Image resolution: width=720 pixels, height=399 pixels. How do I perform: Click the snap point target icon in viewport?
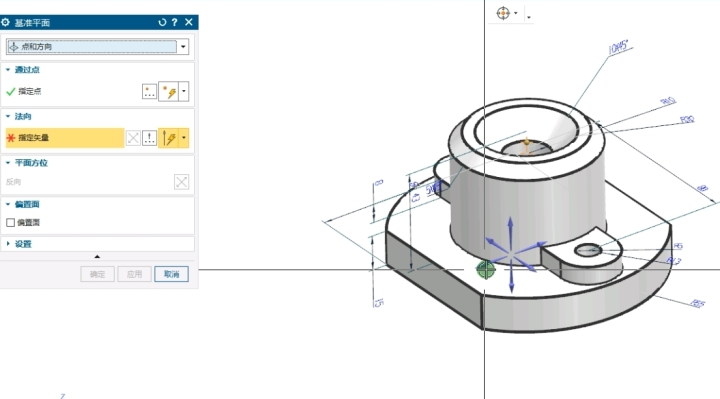click(503, 13)
